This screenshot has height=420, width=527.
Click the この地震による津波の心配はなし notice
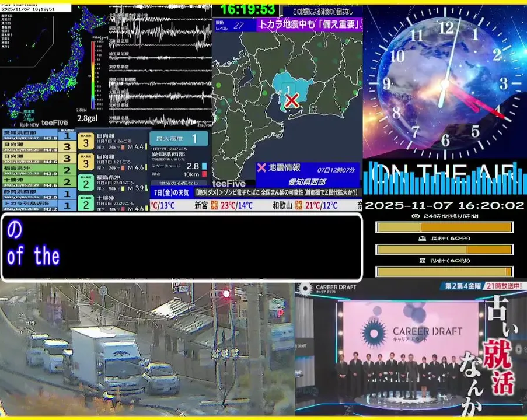tap(323, 12)
